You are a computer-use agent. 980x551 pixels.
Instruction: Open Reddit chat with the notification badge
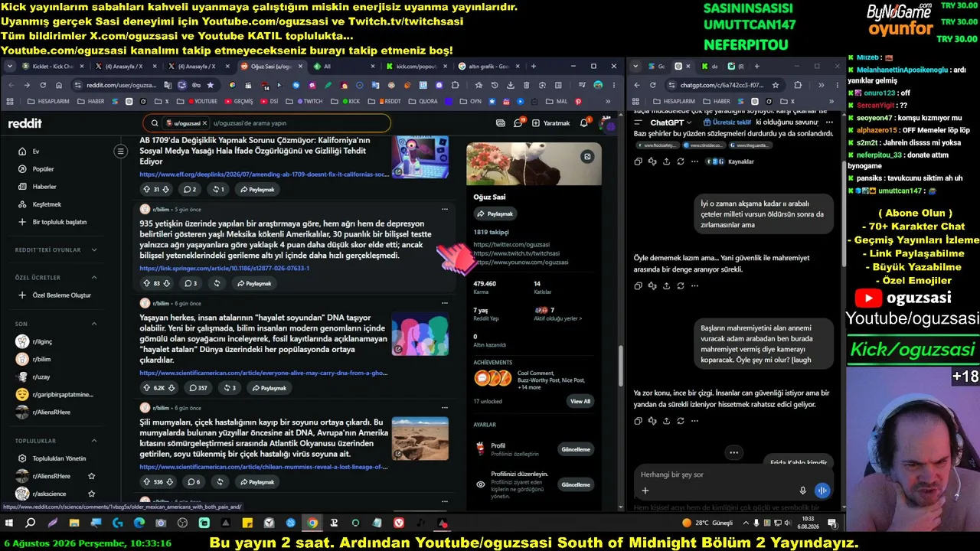click(518, 122)
